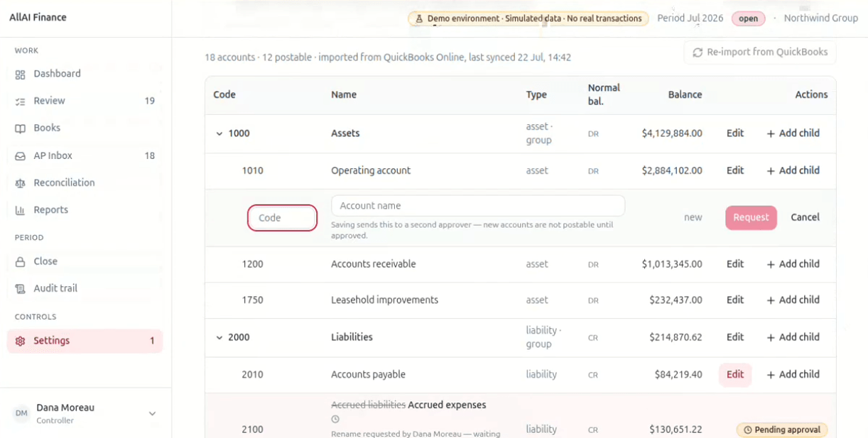Click the $1,013,345.00 balance
The image size is (868, 438).
click(672, 264)
